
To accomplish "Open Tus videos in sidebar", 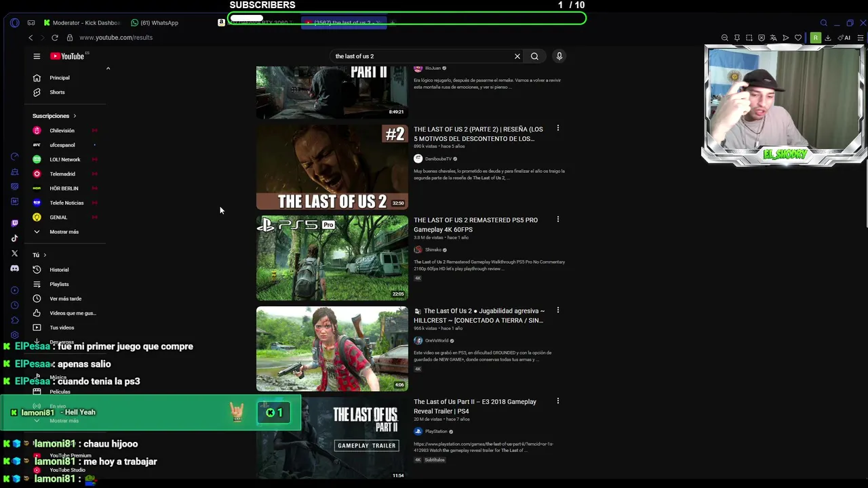I will click(62, 327).
